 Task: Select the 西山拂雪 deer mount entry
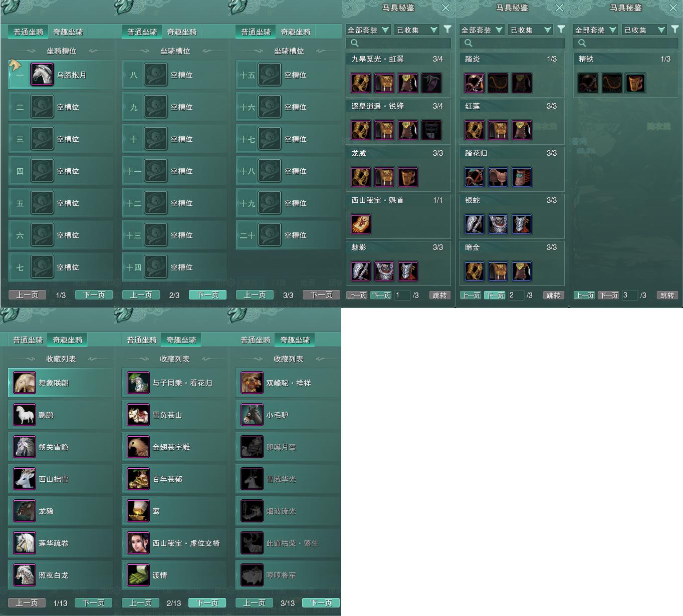pyautogui.click(x=61, y=479)
